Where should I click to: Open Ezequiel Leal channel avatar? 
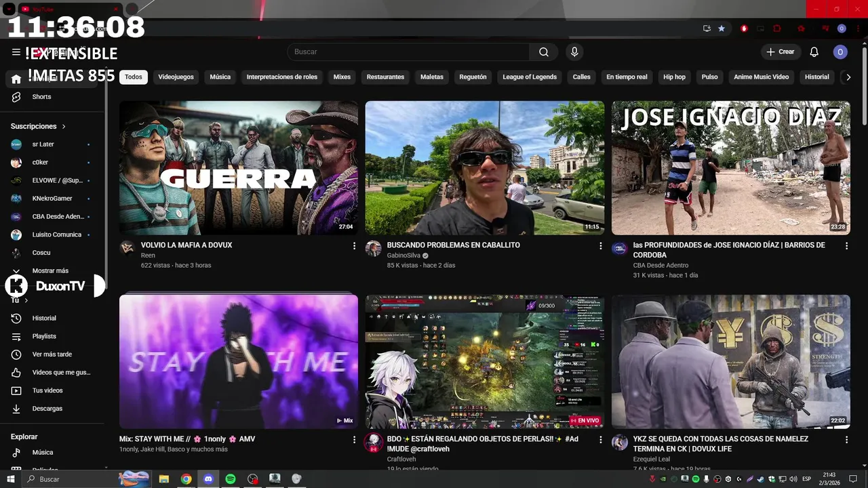619,443
